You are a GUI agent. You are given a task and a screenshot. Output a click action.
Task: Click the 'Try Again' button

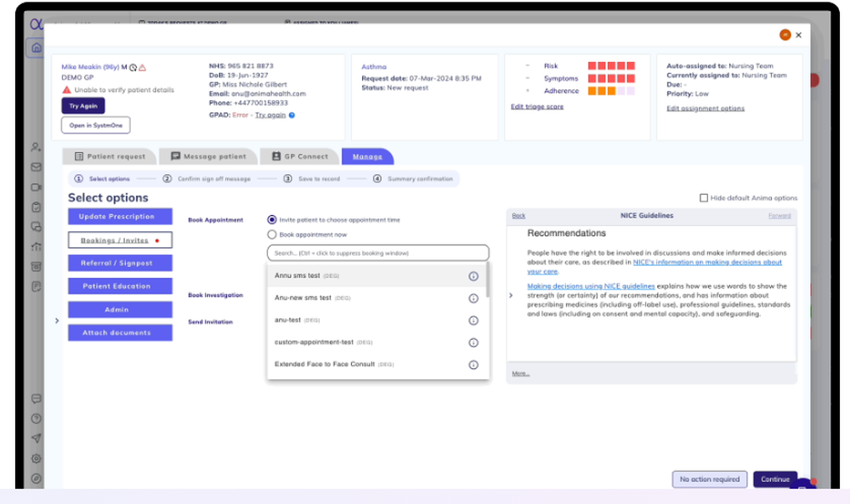(x=83, y=105)
